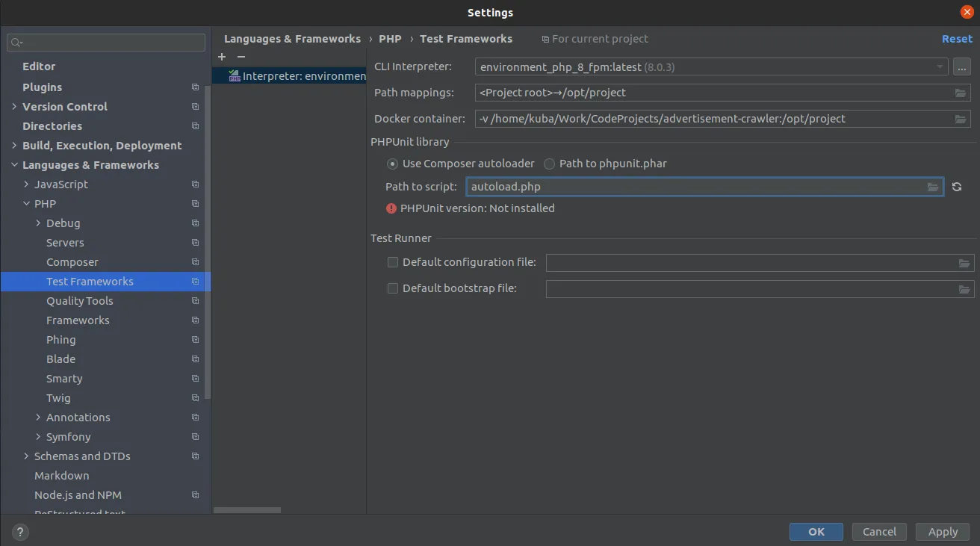Open folder browser for Path to script
The height and width of the screenshot is (546, 980).
coord(933,187)
